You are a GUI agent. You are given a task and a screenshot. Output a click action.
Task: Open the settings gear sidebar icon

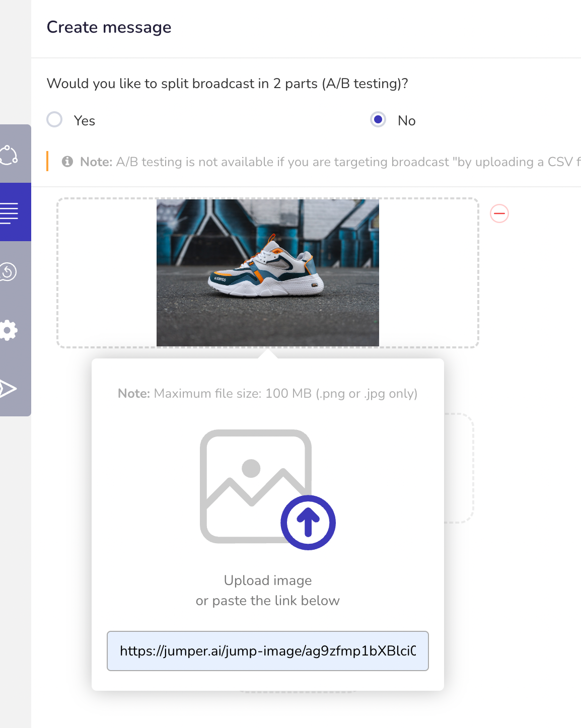pyautogui.click(x=9, y=330)
